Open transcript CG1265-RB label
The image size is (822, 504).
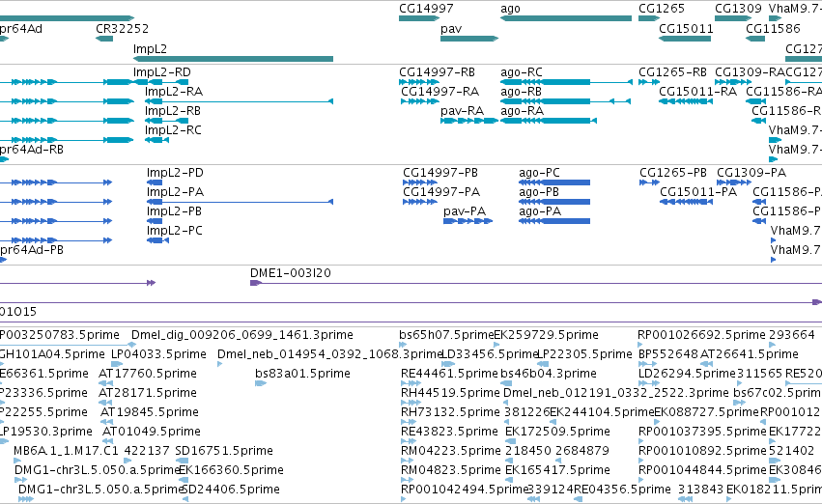click(x=672, y=72)
